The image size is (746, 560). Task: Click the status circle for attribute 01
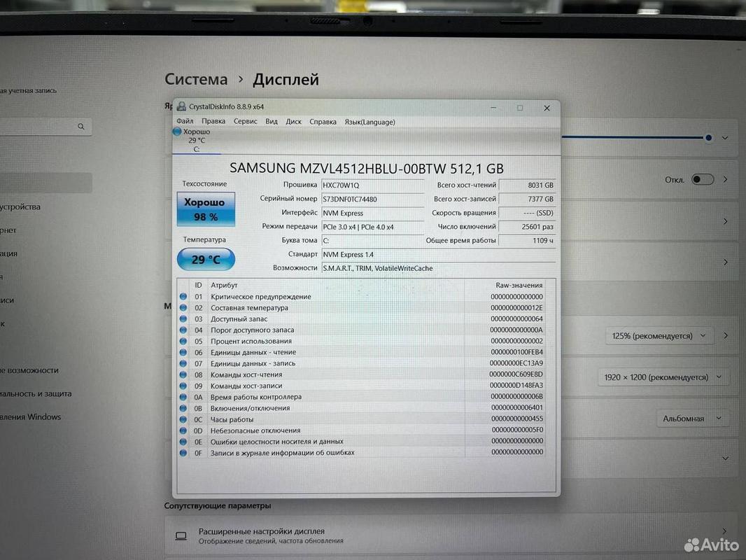(183, 296)
